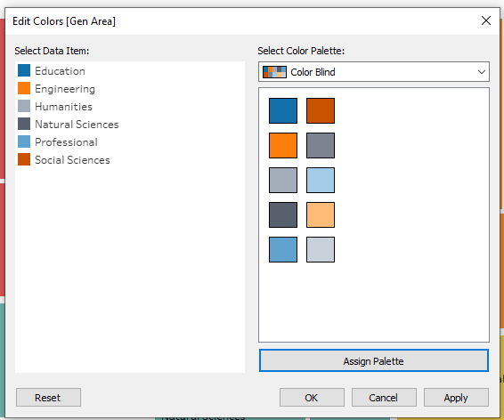Click the dark blue palette swatch

pyautogui.click(x=283, y=110)
